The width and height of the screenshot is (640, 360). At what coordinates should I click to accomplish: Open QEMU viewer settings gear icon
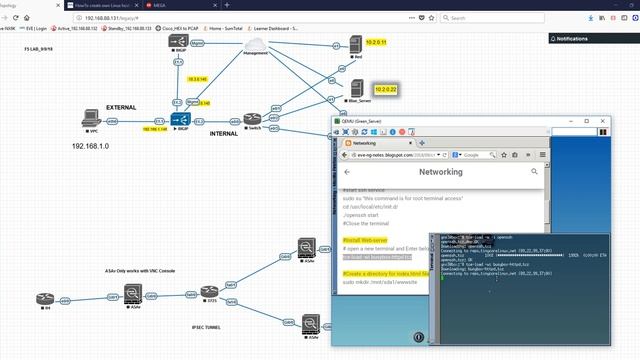[x=355, y=132]
